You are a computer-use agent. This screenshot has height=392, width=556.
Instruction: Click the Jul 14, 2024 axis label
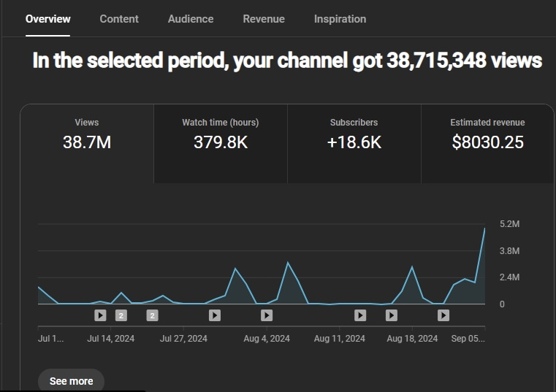click(x=110, y=339)
